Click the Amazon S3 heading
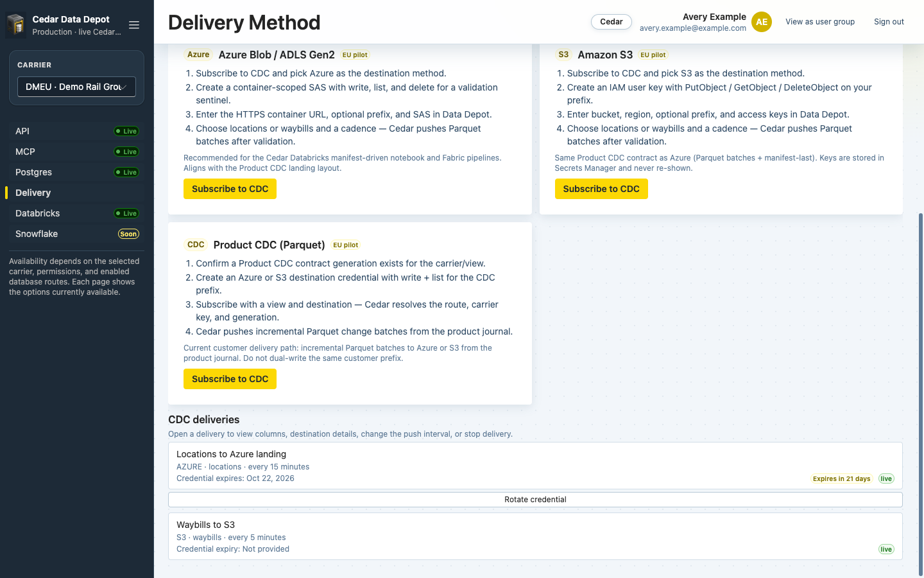Image resolution: width=924 pixels, height=578 pixels. pyautogui.click(x=605, y=55)
